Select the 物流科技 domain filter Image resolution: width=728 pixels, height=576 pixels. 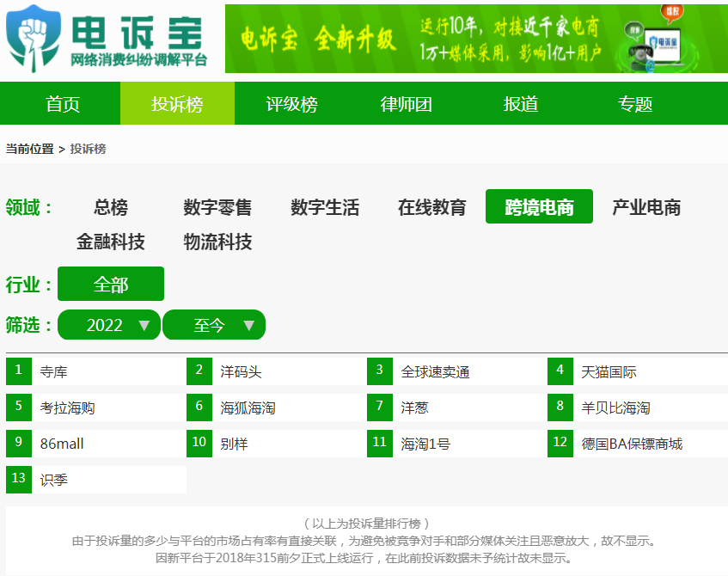pos(217,242)
